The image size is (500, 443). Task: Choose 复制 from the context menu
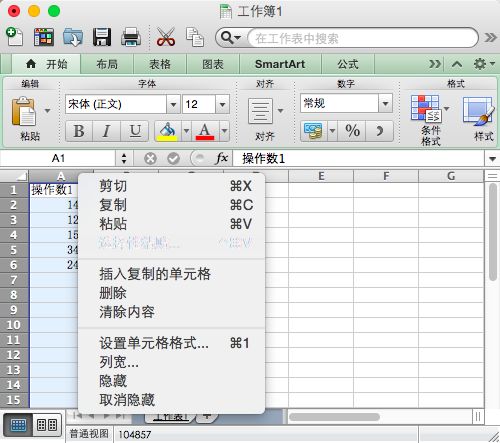click(172, 205)
